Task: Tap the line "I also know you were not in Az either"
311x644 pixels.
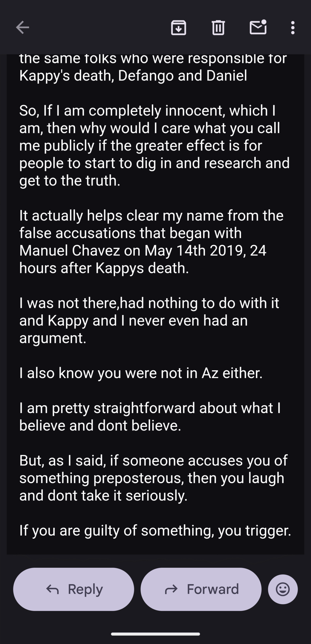Action: point(141,373)
